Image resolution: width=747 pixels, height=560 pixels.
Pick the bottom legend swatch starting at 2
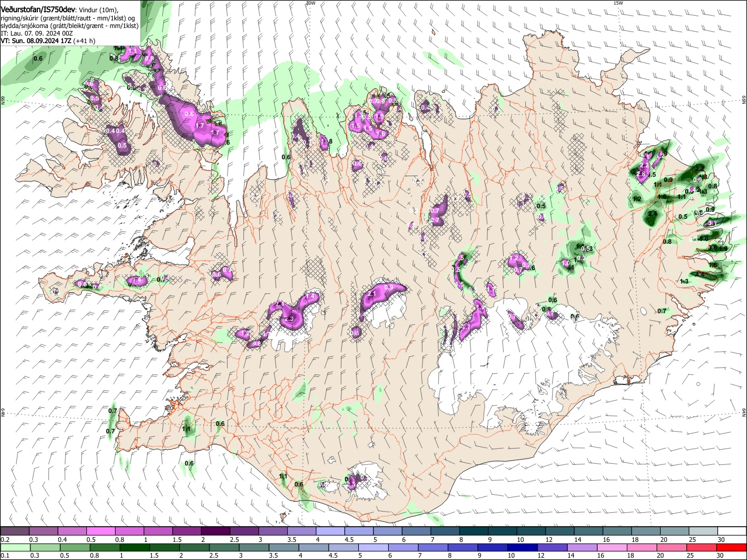(194, 548)
